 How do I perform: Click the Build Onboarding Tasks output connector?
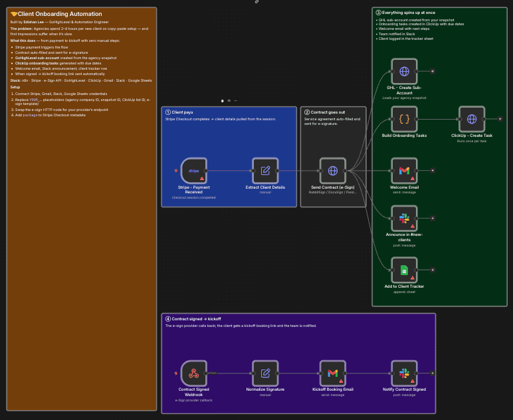click(417, 119)
